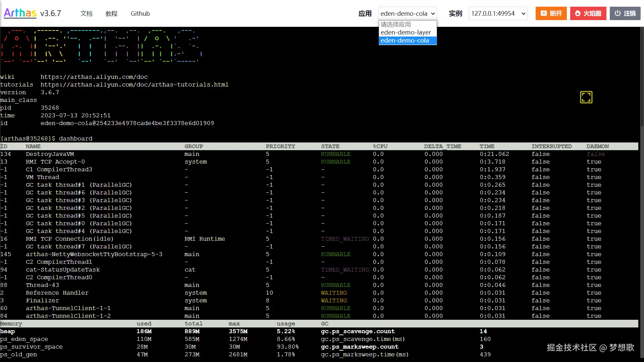The image size is (644, 362).
Task: Click the arthas wiki doc URL
Action: pos(94,77)
